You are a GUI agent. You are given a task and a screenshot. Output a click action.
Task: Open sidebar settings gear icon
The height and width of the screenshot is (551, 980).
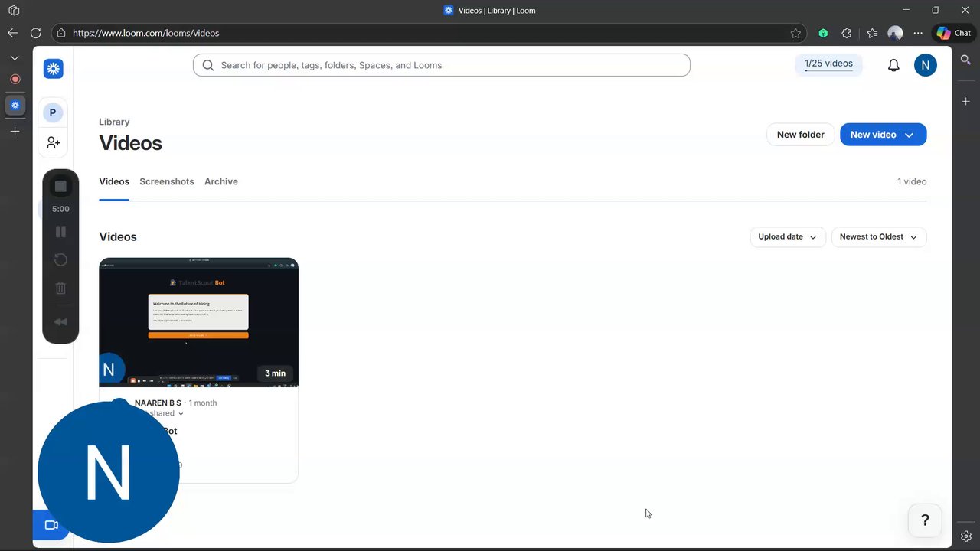(966, 536)
